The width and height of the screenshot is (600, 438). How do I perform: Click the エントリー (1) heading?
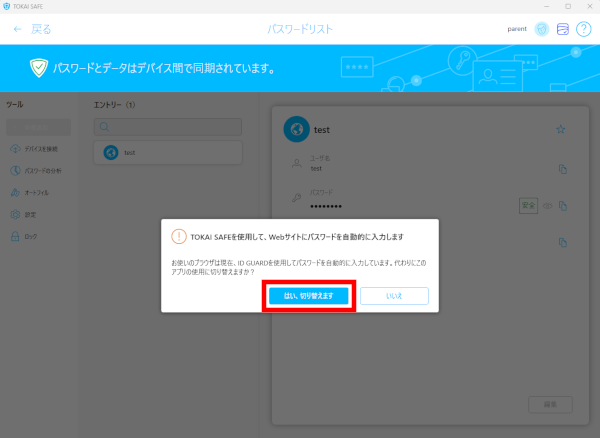click(114, 105)
